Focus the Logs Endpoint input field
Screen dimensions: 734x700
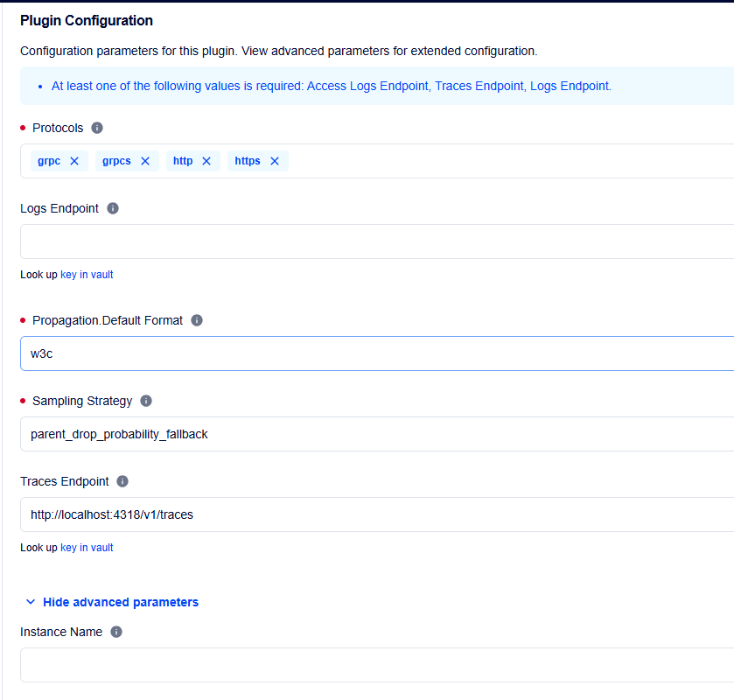tap(376, 241)
